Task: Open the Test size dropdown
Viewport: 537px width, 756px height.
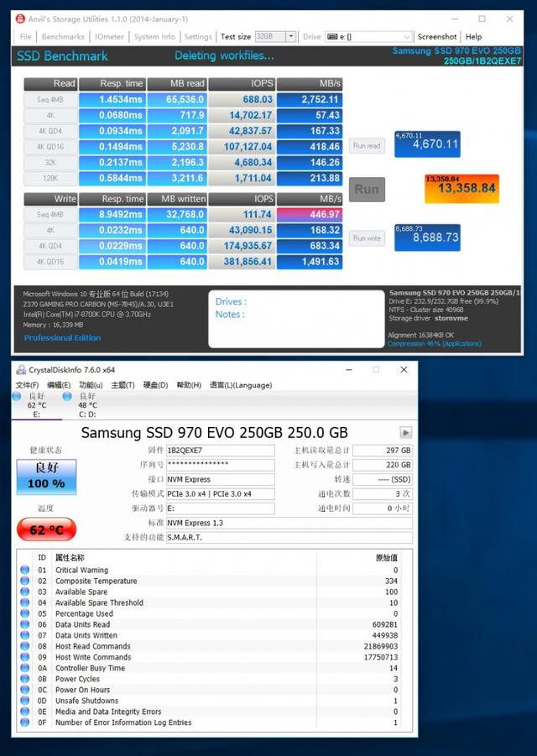Action: point(290,37)
